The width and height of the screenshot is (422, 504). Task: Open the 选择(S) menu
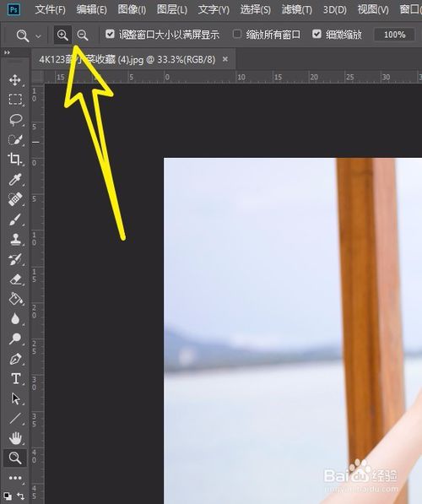256,10
